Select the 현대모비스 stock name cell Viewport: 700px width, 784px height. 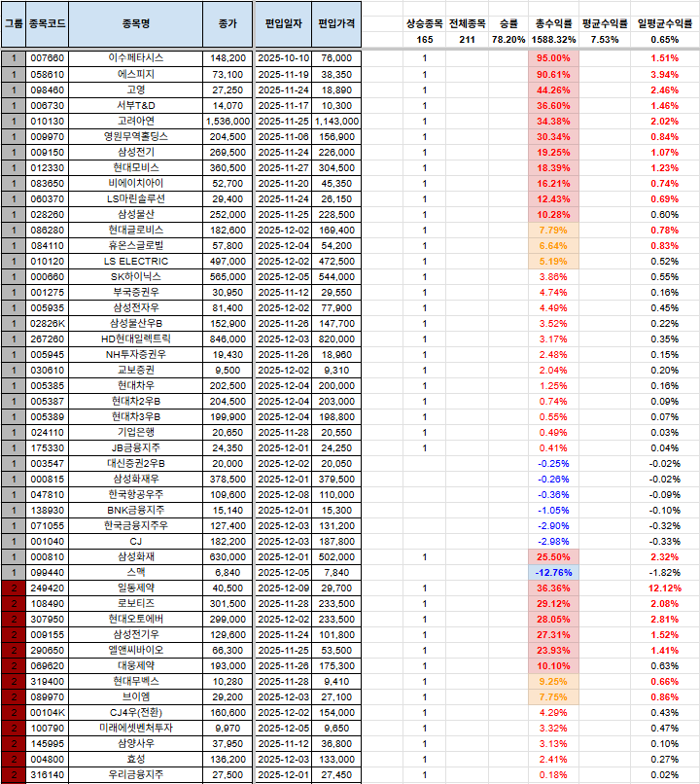(135, 167)
